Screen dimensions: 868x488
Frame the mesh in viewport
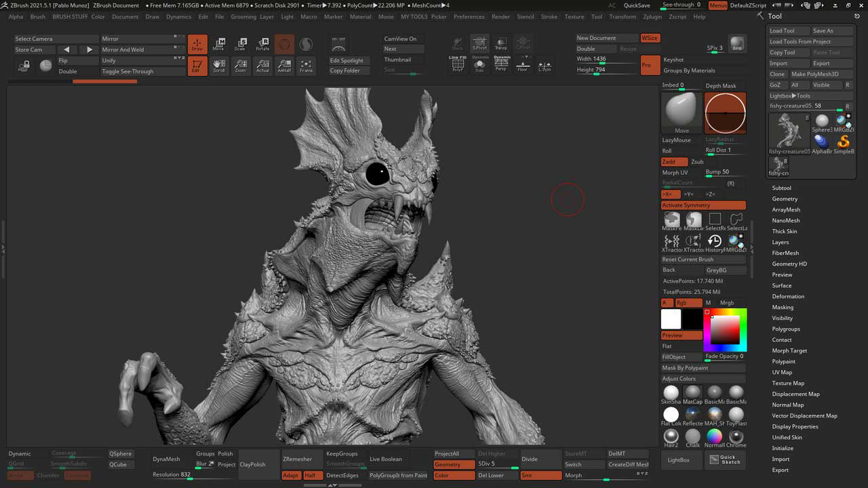tap(307, 66)
